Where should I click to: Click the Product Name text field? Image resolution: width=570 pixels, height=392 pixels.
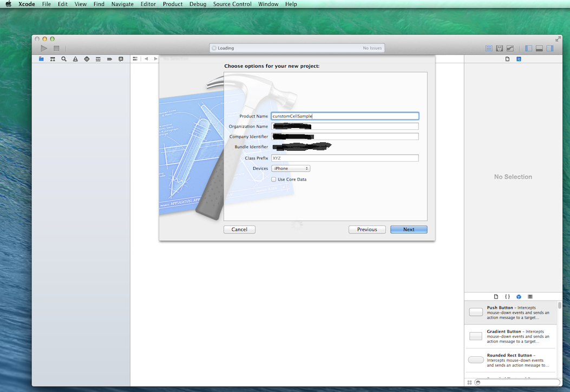pyautogui.click(x=345, y=116)
